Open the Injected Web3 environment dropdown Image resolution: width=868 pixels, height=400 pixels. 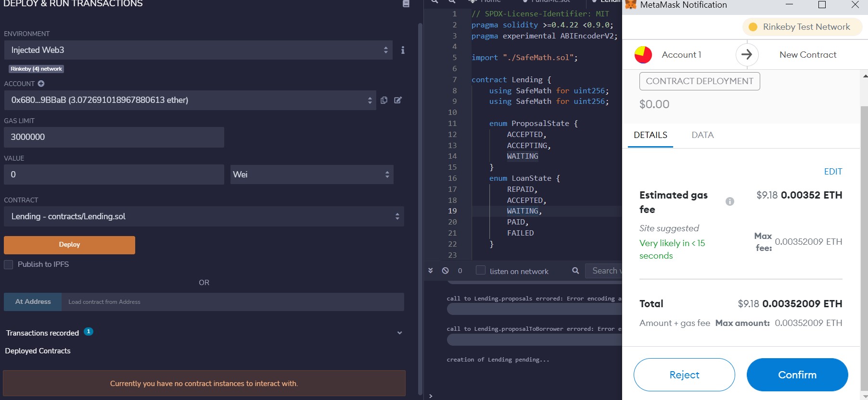point(198,50)
